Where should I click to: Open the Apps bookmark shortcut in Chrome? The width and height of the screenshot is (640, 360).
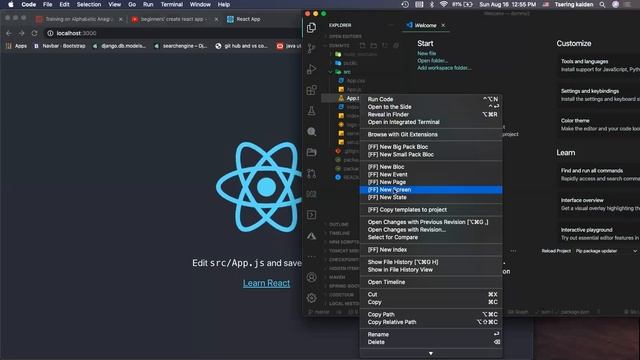[16, 46]
